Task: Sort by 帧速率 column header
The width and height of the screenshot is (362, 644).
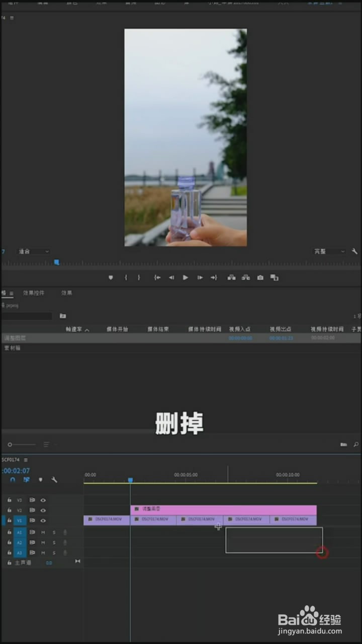Action: [74, 330]
